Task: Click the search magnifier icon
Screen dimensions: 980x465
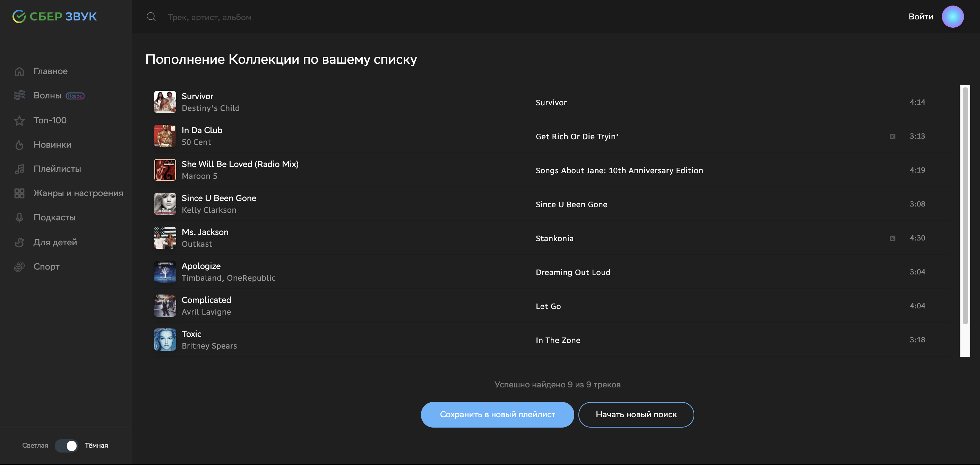Action: pos(151,17)
